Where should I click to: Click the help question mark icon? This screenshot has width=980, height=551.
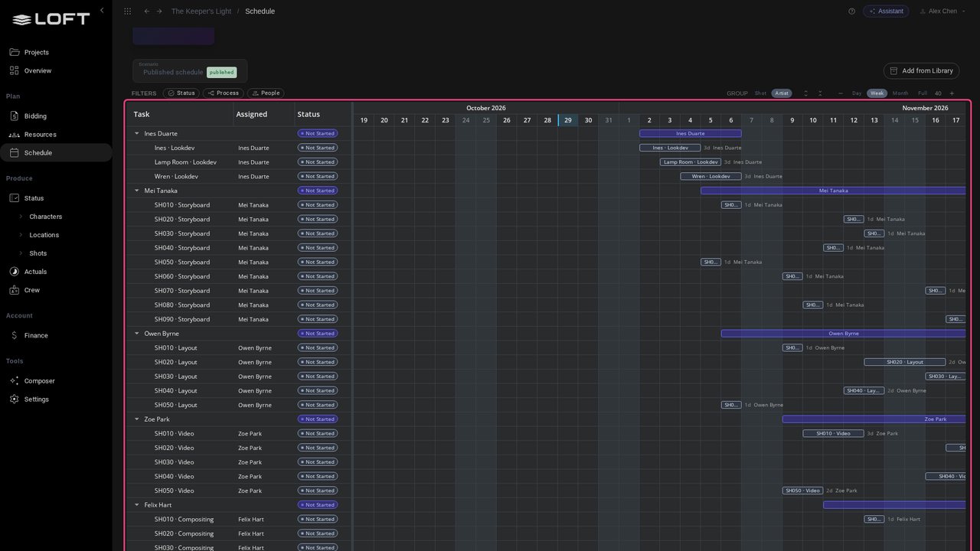[852, 11]
